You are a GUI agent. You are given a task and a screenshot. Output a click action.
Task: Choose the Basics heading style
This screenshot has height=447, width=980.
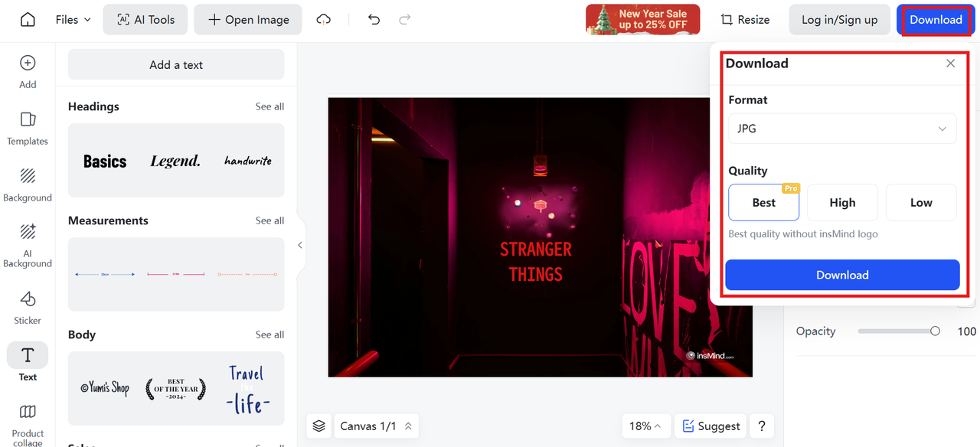105,162
